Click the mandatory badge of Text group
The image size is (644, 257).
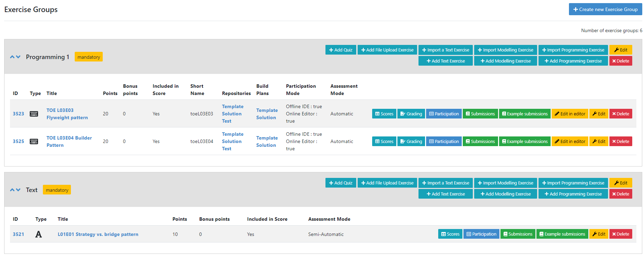57,190
